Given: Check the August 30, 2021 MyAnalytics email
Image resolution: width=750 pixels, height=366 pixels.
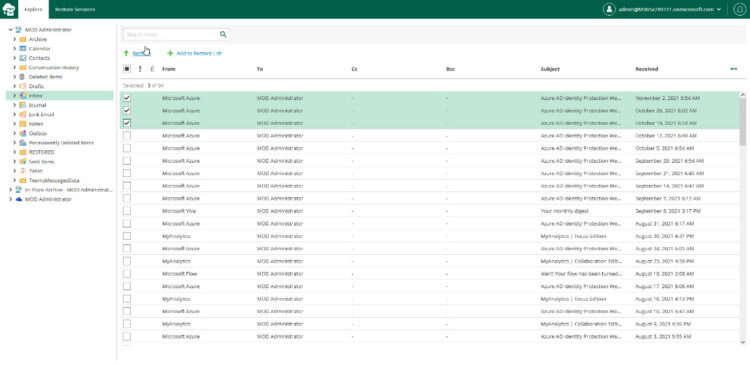Looking at the screenshot, I should (127, 236).
